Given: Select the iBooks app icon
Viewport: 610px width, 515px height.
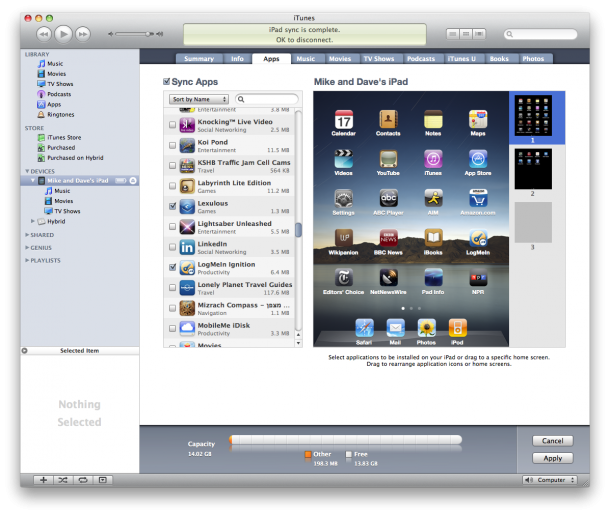Looking at the screenshot, I should tap(433, 238).
